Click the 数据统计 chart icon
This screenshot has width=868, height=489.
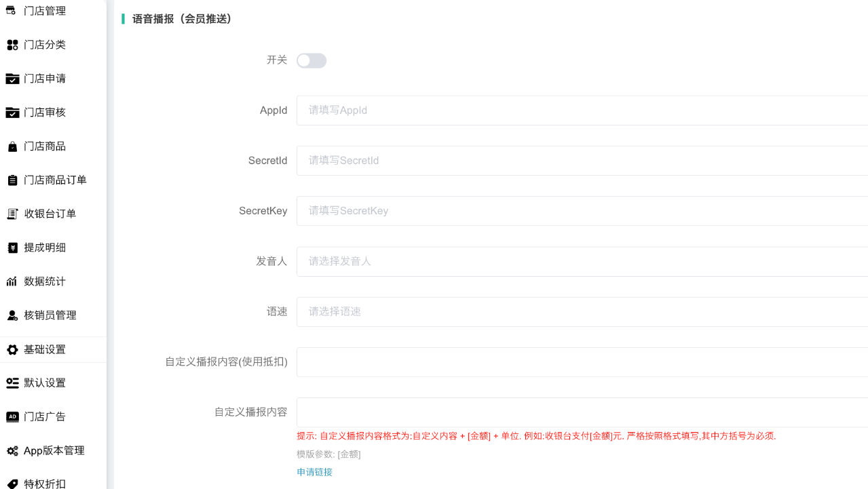click(x=12, y=281)
